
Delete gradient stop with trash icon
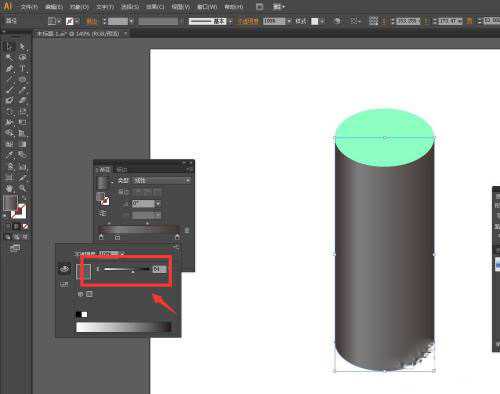click(187, 230)
